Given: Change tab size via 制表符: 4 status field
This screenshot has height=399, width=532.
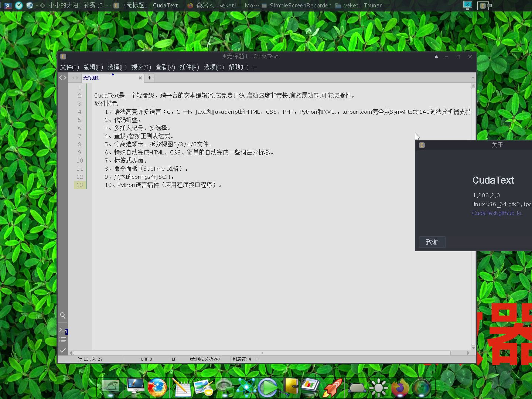Looking at the screenshot, I should click(x=242, y=359).
